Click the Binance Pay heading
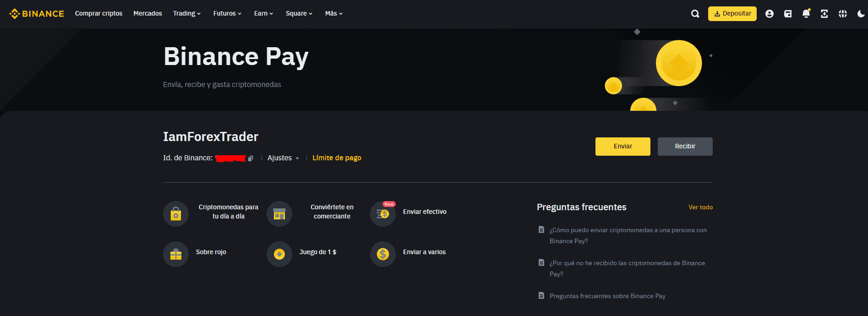Viewport: 868px width, 316px height. click(x=236, y=57)
